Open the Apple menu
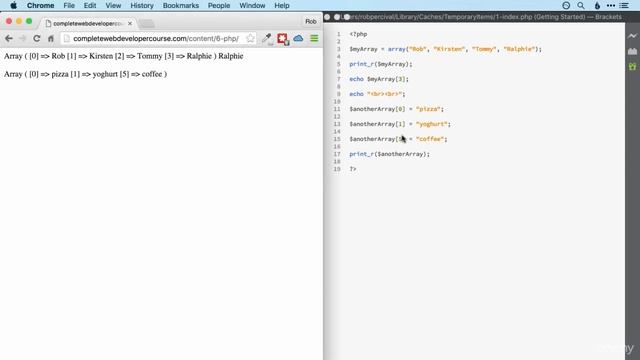640x360 pixels. tap(13, 5)
